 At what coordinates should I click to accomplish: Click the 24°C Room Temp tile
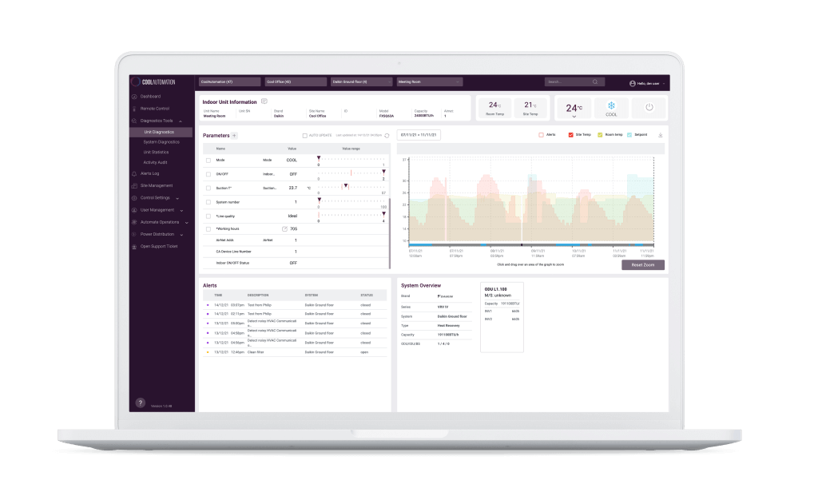494,108
